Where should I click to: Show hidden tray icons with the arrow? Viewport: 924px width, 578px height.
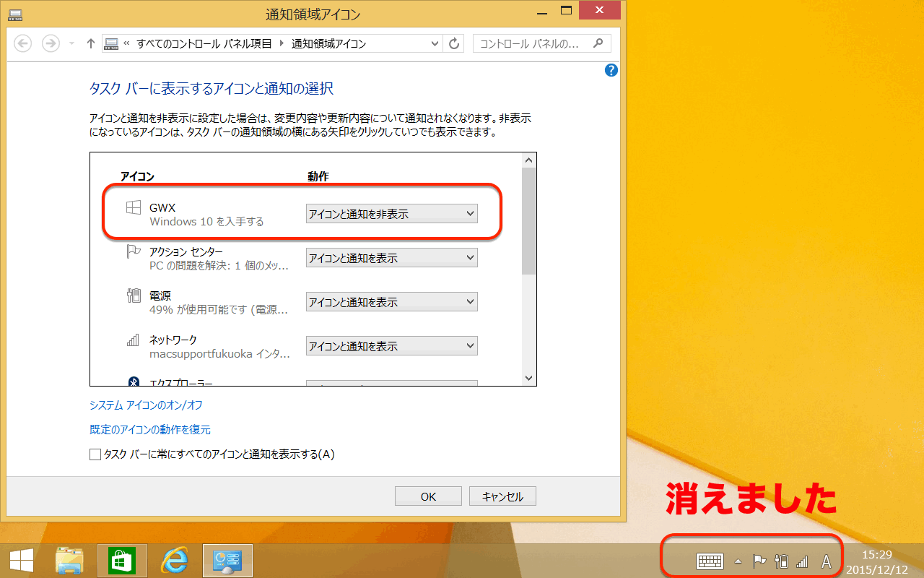[738, 561]
